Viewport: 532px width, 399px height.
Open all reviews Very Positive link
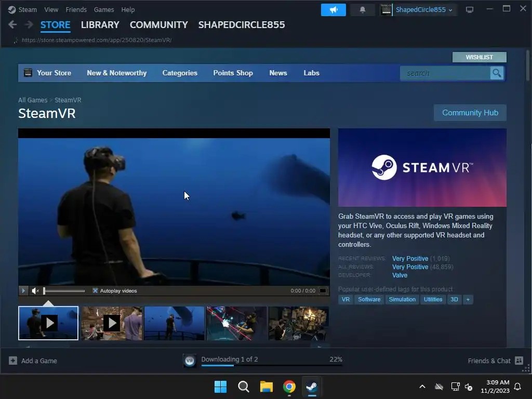coord(410,267)
